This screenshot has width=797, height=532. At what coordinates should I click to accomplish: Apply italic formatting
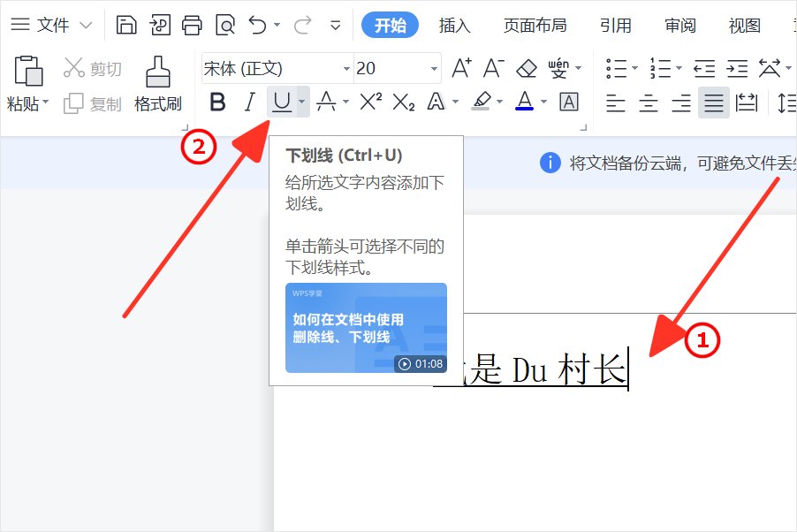coord(250,103)
